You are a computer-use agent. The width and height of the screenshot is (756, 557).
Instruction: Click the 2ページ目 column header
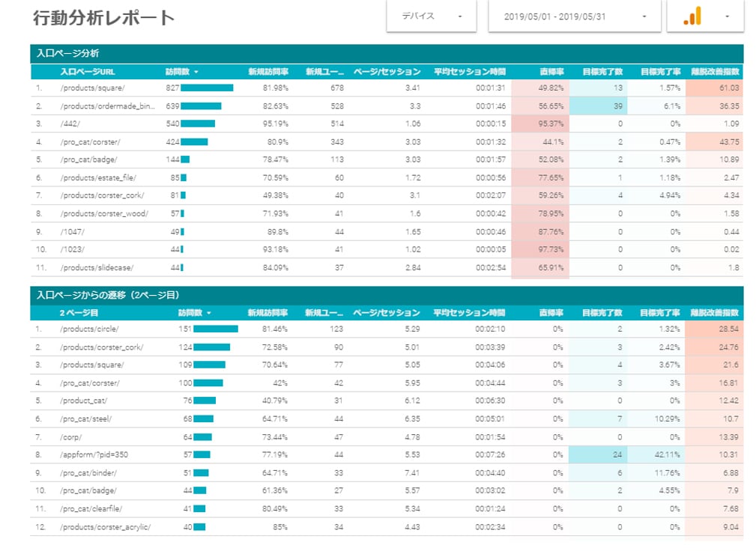pos(79,313)
